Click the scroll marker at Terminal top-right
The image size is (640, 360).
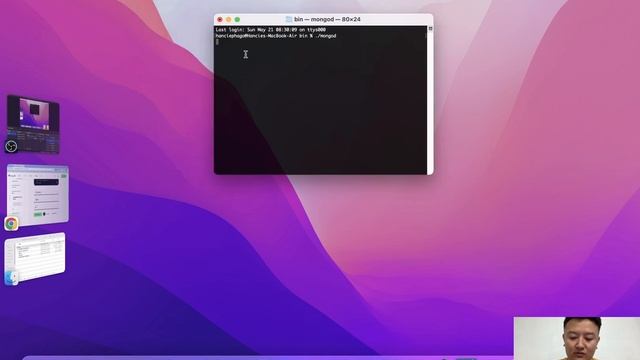pyautogui.click(x=430, y=29)
